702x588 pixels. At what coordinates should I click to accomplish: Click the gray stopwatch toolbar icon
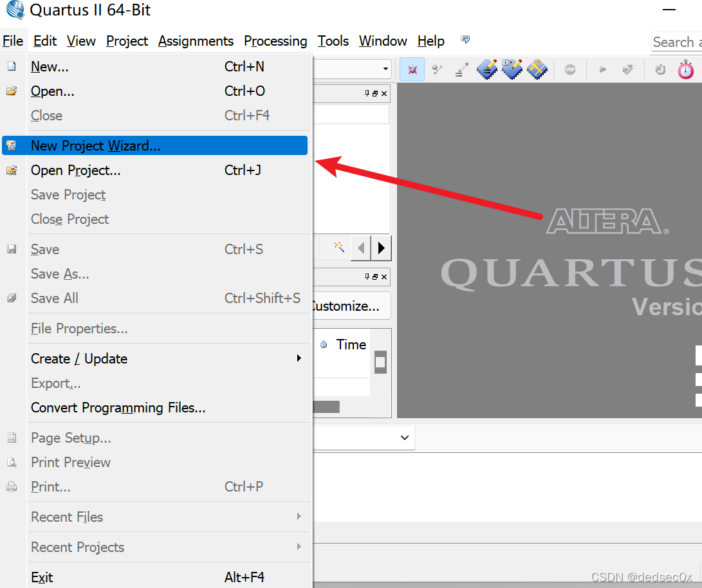pyautogui.click(x=660, y=69)
